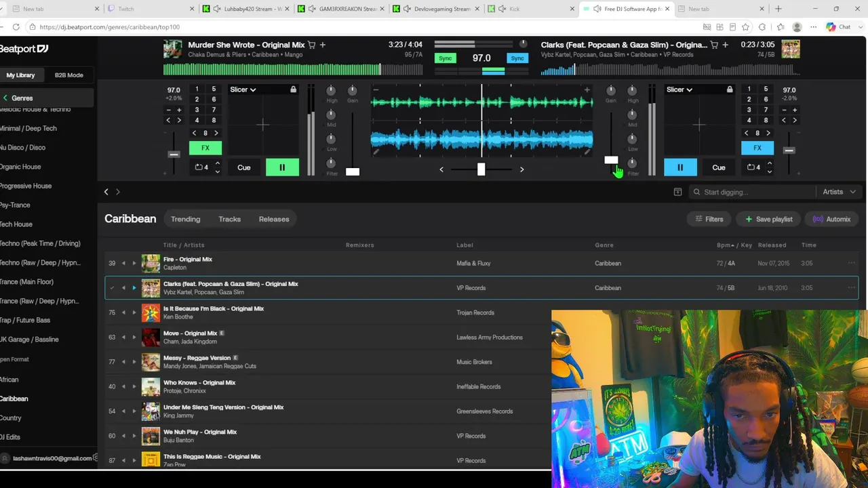Step left deck beat jump size up
The image size is (868, 488).
[216, 133]
